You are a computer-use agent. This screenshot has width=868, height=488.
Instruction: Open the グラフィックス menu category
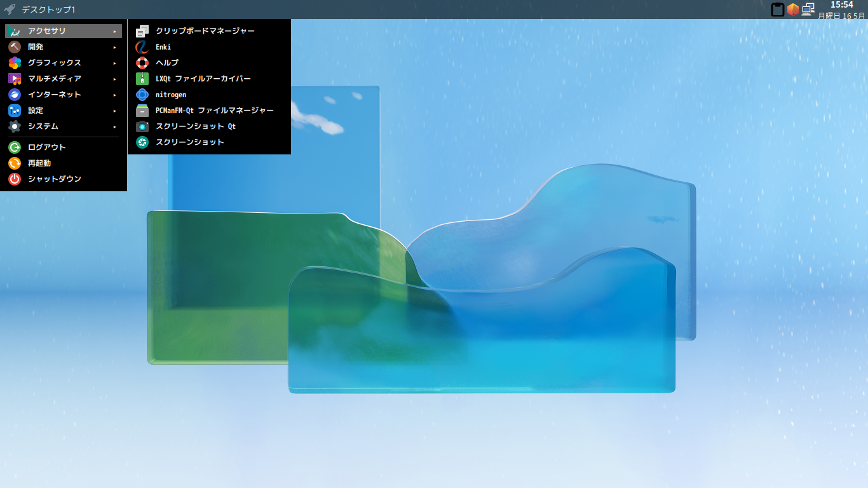[x=64, y=63]
